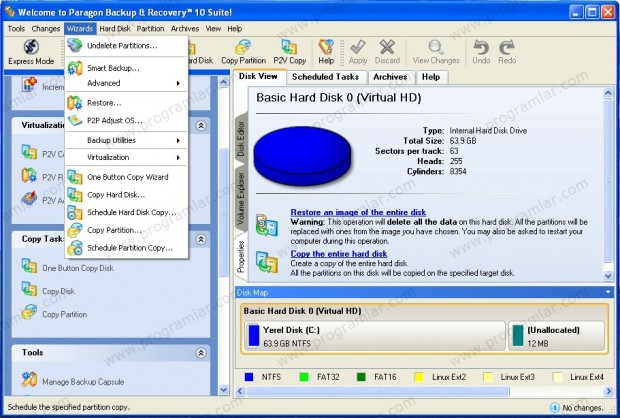The width and height of the screenshot is (620, 418).
Task: Collapse the Tools sidebar panel
Action: click(201, 353)
